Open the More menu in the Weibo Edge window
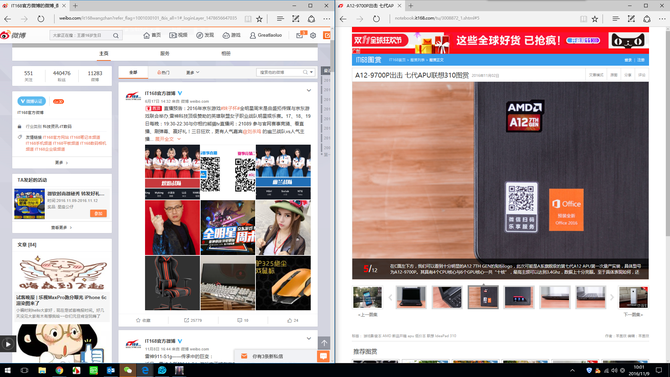The image size is (670, 377). click(x=327, y=19)
